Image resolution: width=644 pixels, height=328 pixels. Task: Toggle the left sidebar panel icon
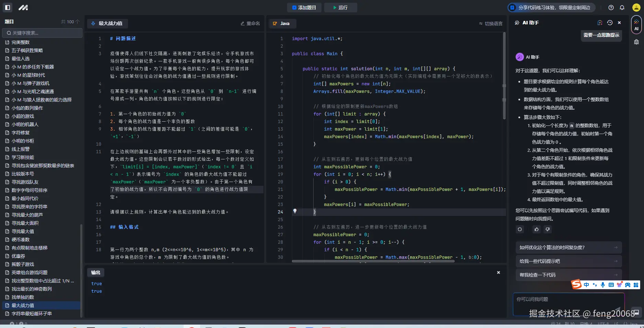[x=8, y=8]
